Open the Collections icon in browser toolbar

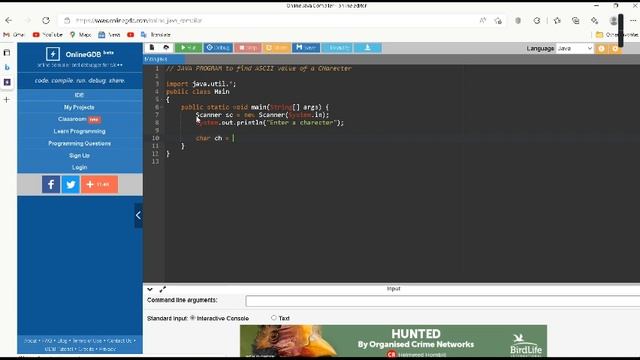(x=576, y=20)
